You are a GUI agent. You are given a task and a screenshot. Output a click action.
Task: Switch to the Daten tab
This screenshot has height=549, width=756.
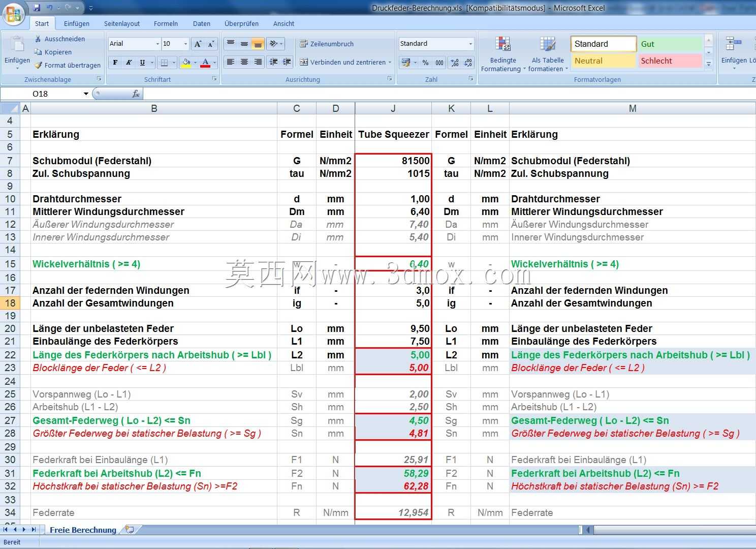pyautogui.click(x=202, y=23)
